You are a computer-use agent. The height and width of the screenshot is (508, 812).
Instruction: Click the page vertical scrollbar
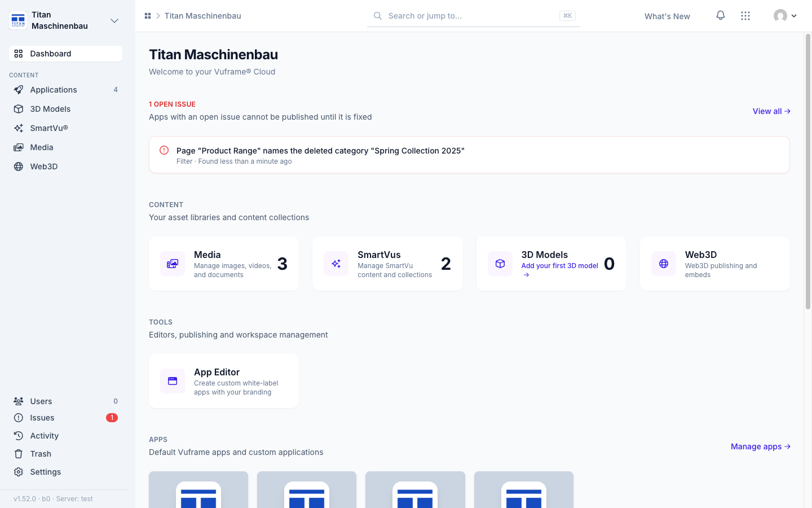808,172
